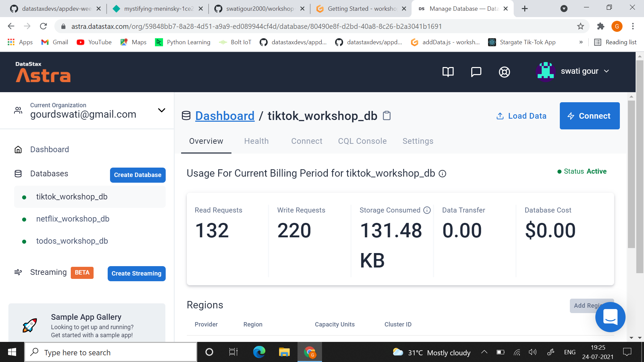Open the Intercom chat bubble
The height and width of the screenshot is (362, 644).
coord(610,317)
